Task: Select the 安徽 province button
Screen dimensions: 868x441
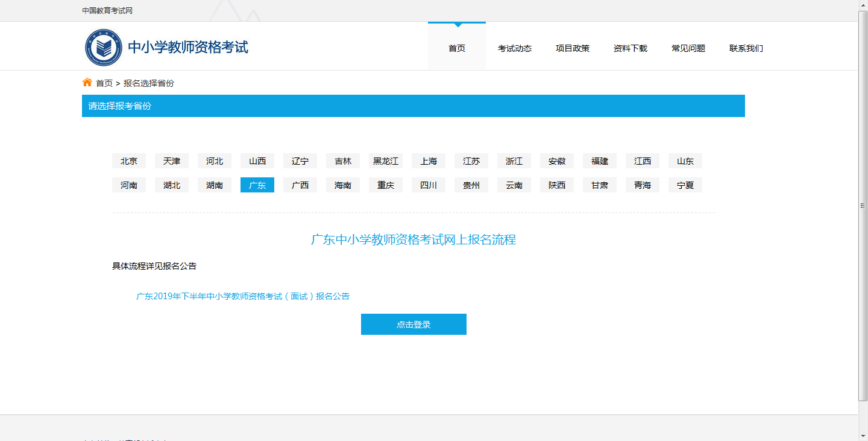Action: [x=557, y=161]
